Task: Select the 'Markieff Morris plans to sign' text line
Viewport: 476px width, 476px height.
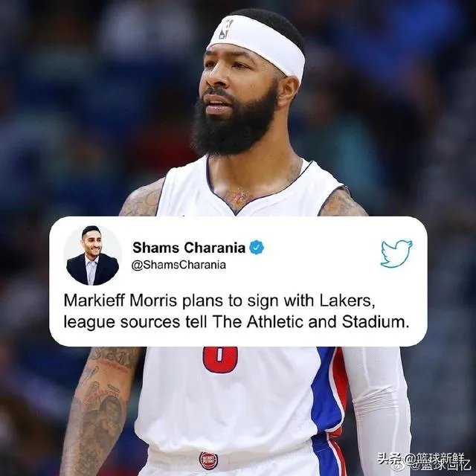Action: point(218,301)
